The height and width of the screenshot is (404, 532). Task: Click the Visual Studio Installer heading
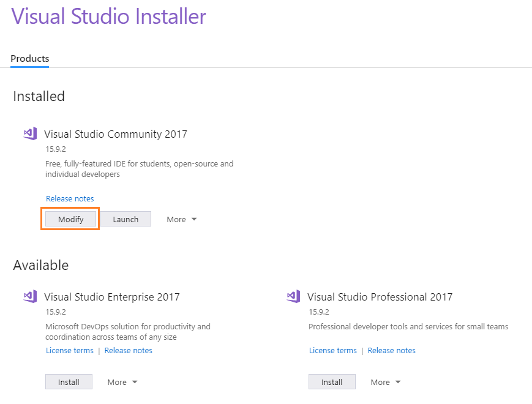coord(108,17)
